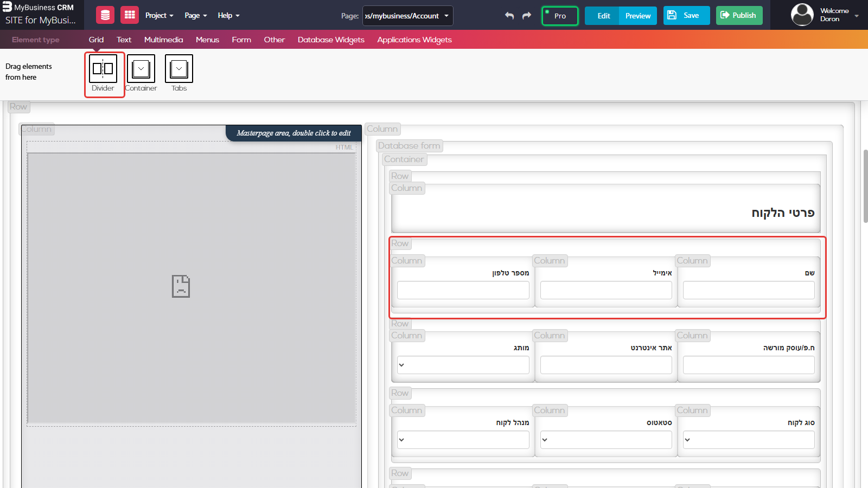Click the Save button
Screen dimensions: 868x488
coord(686,16)
